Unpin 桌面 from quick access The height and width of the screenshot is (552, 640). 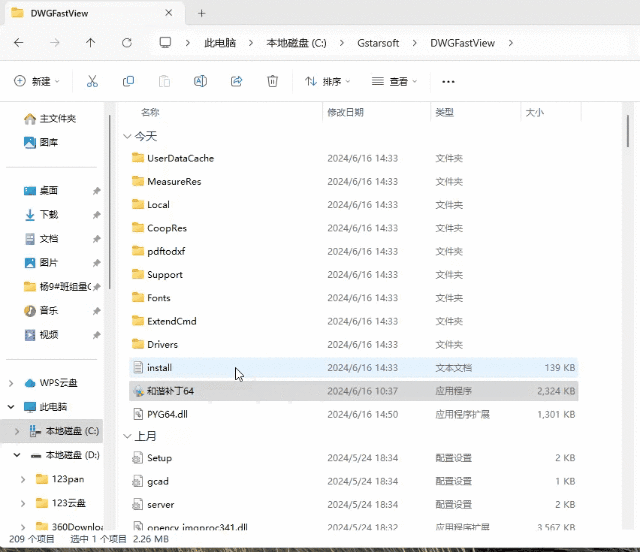96,191
